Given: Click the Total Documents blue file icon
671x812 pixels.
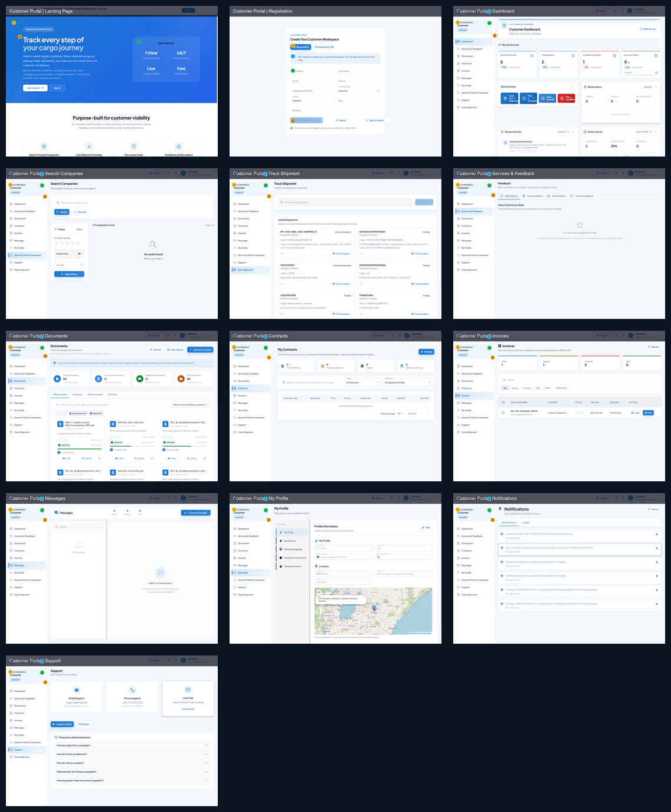Looking at the screenshot, I should tap(57, 379).
